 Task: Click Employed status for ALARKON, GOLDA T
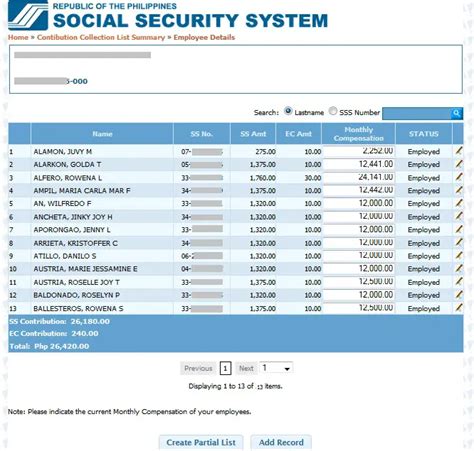[x=424, y=165]
